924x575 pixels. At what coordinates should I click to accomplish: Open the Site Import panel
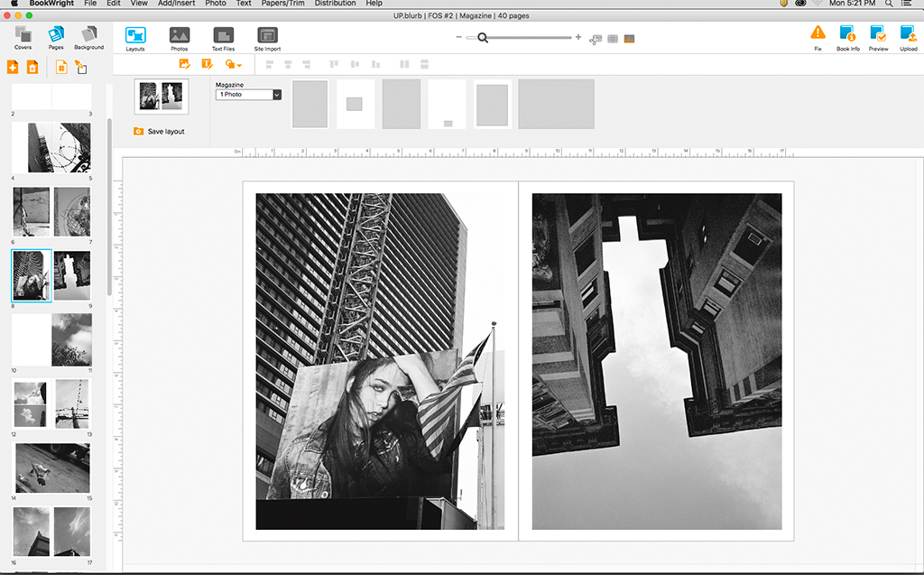point(267,34)
